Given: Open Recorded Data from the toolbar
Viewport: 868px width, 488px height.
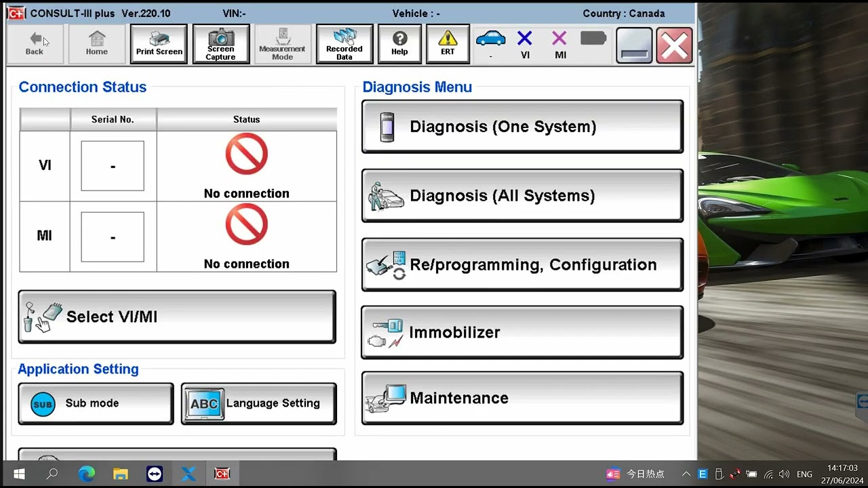Looking at the screenshot, I should tap(344, 44).
